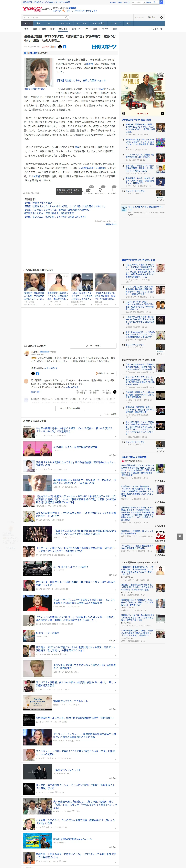Open the トップ tab

point(27,24)
